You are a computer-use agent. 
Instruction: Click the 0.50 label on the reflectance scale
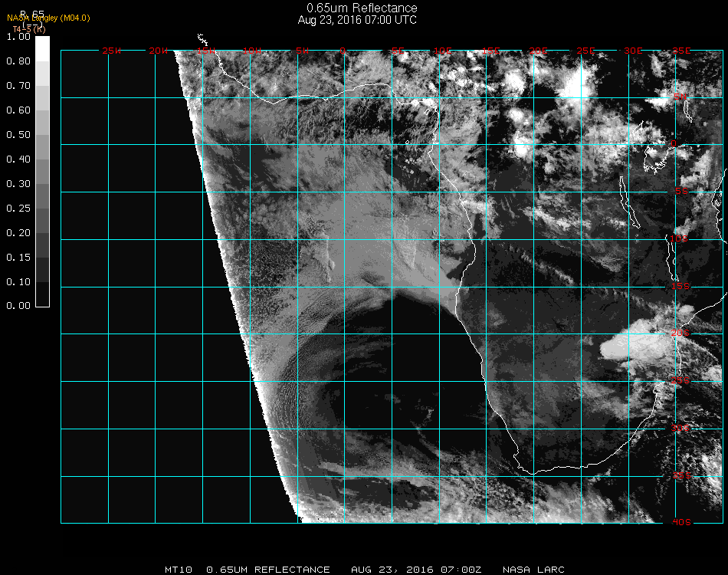[x=18, y=135]
